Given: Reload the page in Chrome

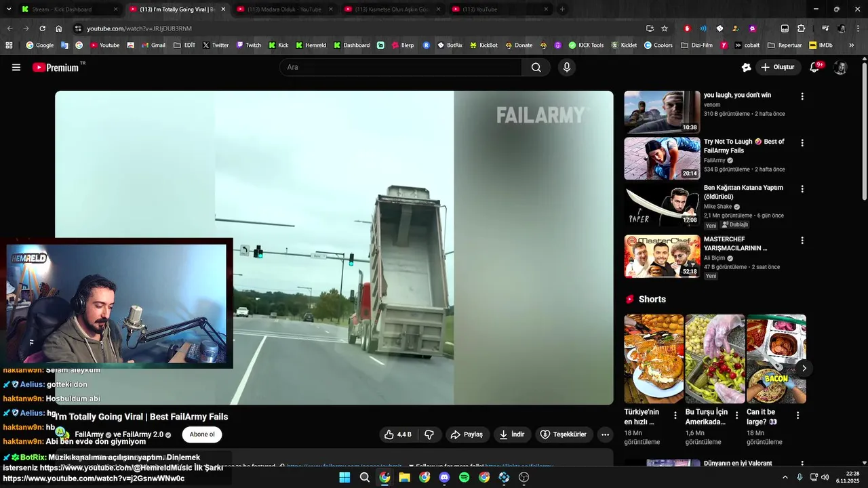Looking at the screenshot, I should click(x=42, y=28).
